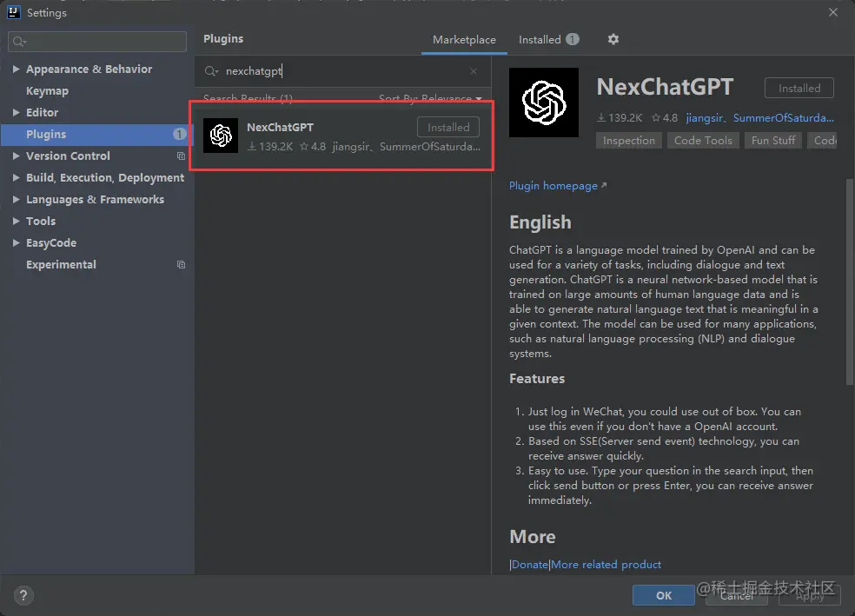This screenshot has width=855, height=616.
Task: Open the Sort By Relevance dropdown
Action: click(430, 98)
